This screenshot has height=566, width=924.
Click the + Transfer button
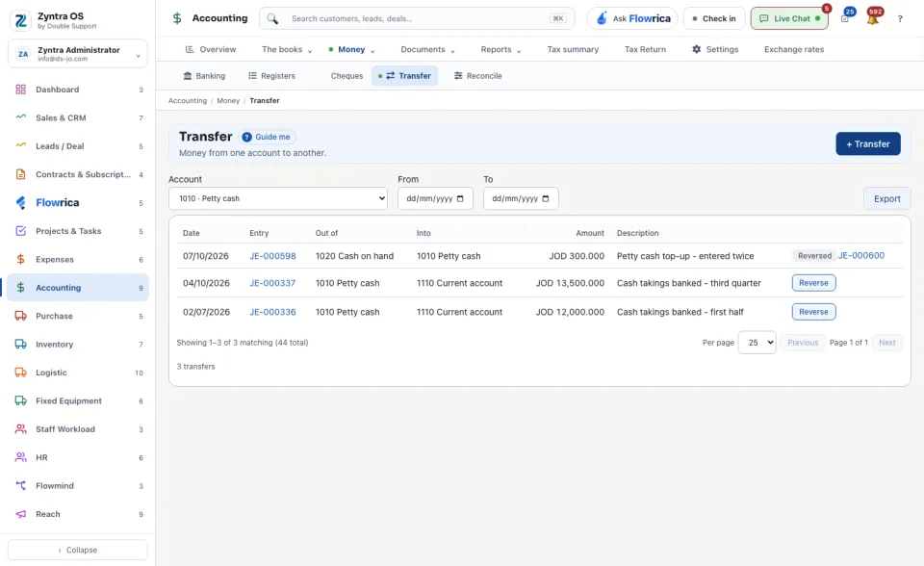pos(868,143)
